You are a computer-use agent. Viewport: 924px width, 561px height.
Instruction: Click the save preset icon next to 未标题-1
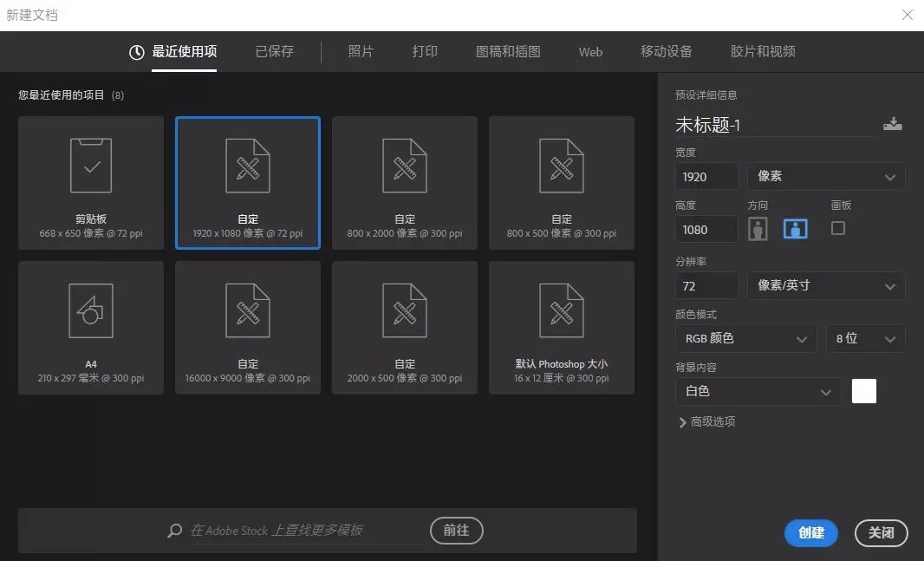[x=893, y=123]
